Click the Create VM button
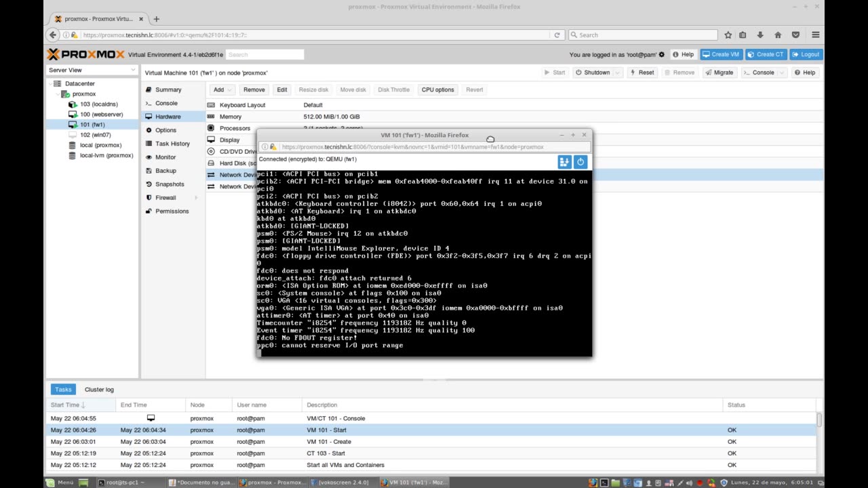Screen dimensions: 868x488 click(x=721, y=54)
